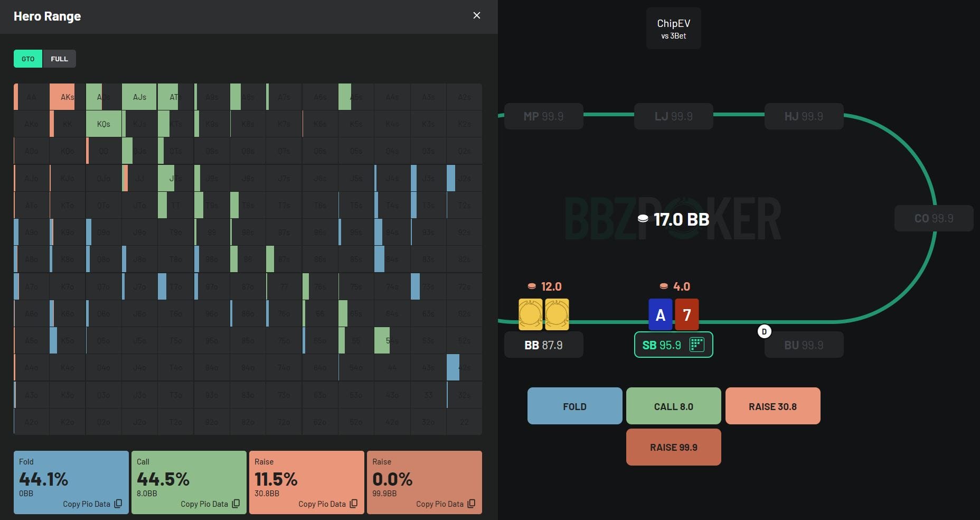Click the dealer button D marker
Image resolution: width=980 pixels, height=520 pixels.
click(x=764, y=332)
